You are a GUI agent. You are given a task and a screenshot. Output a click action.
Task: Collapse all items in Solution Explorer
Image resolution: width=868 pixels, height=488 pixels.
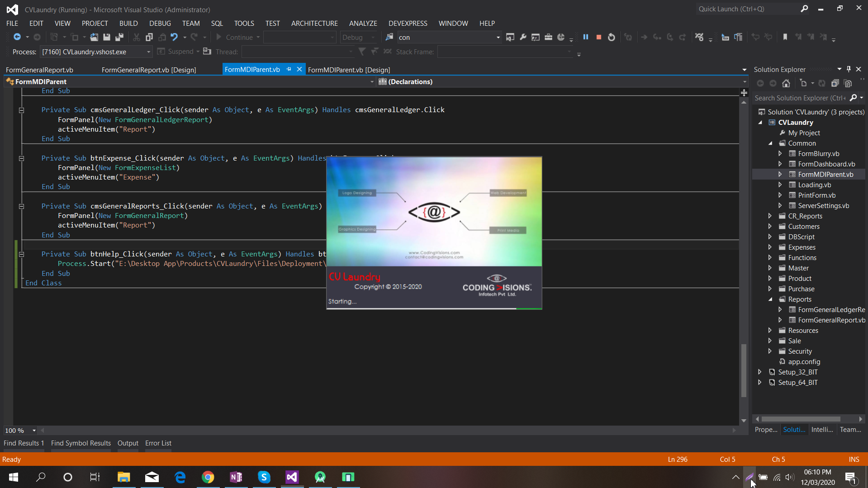click(835, 83)
